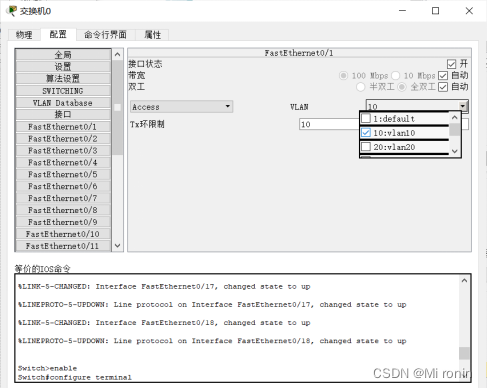487x388 pixels.
Task: Close the 交换机0 window
Action: coord(469,11)
